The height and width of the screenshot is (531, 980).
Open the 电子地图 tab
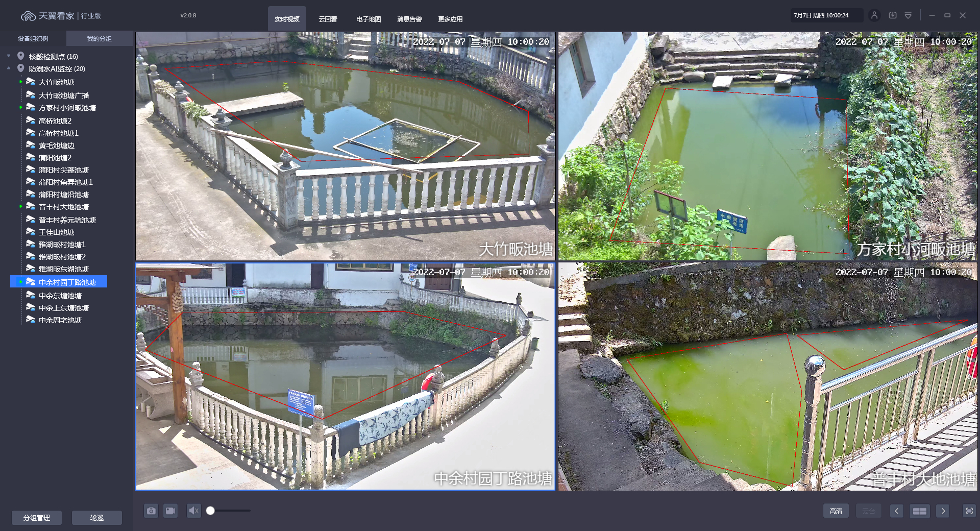[369, 19]
